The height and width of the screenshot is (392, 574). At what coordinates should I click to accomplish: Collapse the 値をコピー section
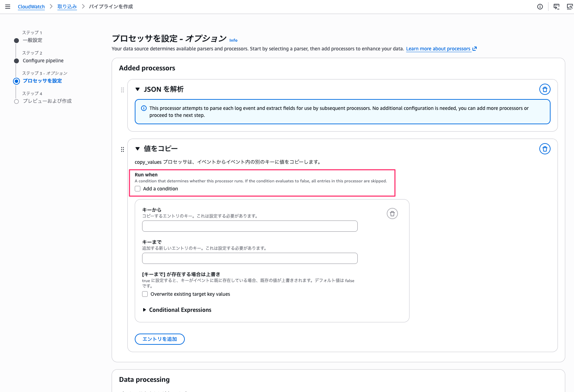[138, 149]
